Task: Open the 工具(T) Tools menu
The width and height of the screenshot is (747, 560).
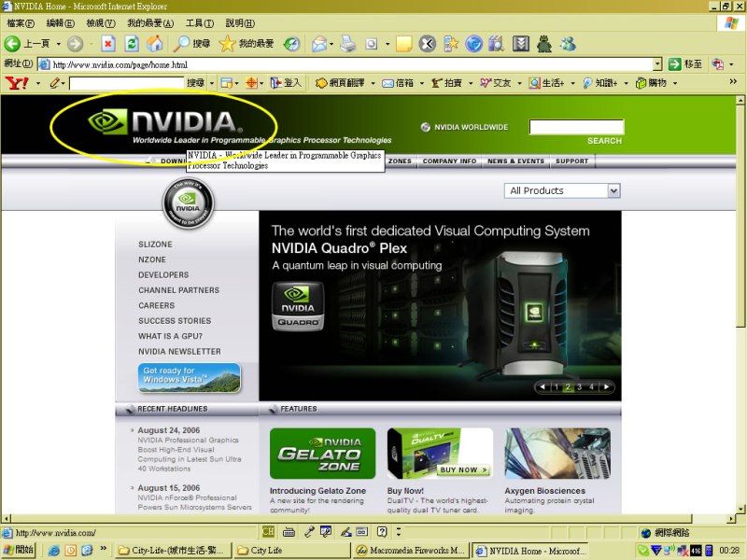Action: point(200,22)
